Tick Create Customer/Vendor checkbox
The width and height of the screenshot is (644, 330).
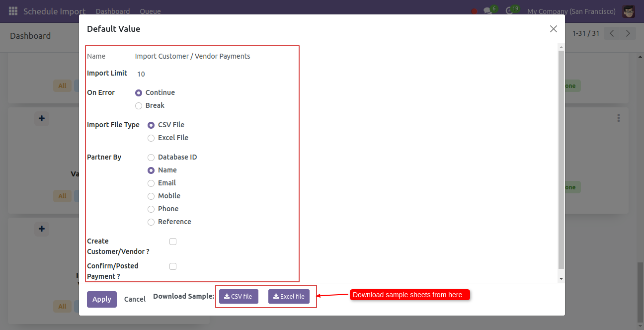tap(173, 242)
